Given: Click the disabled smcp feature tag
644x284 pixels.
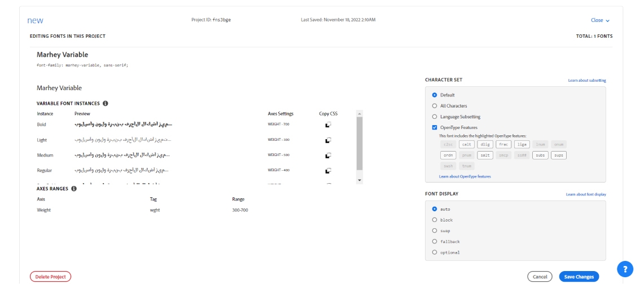Looking at the screenshot, I should (x=503, y=156).
